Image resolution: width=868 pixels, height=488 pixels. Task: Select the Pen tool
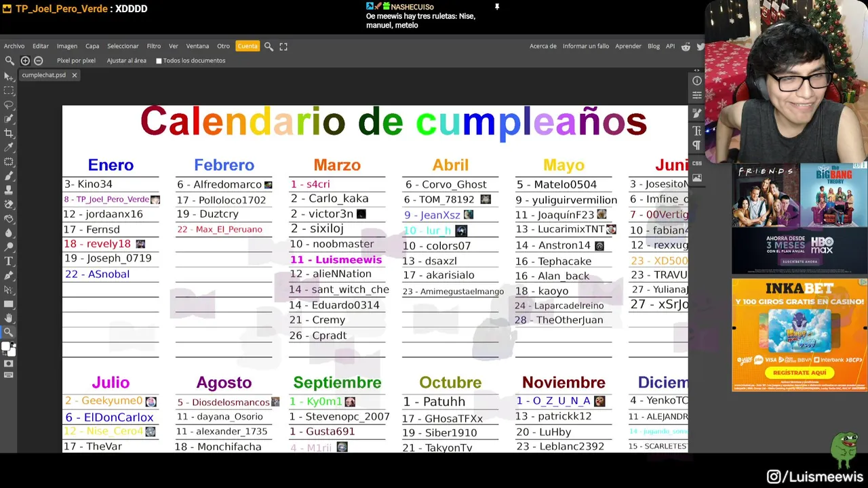(x=9, y=275)
